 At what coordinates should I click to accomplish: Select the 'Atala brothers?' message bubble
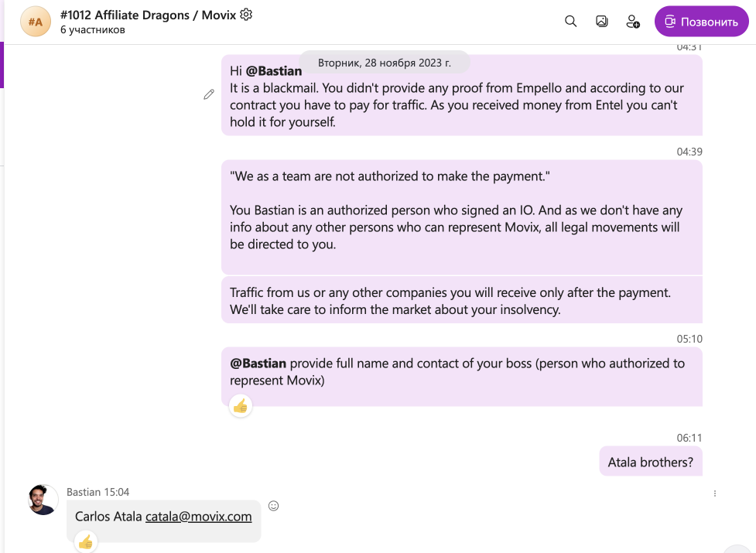[x=651, y=462]
